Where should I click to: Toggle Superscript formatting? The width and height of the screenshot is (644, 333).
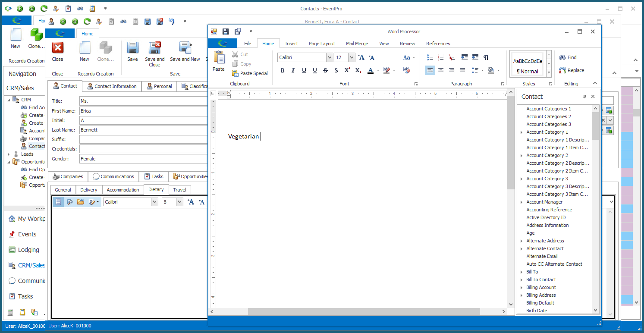click(347, 70)
